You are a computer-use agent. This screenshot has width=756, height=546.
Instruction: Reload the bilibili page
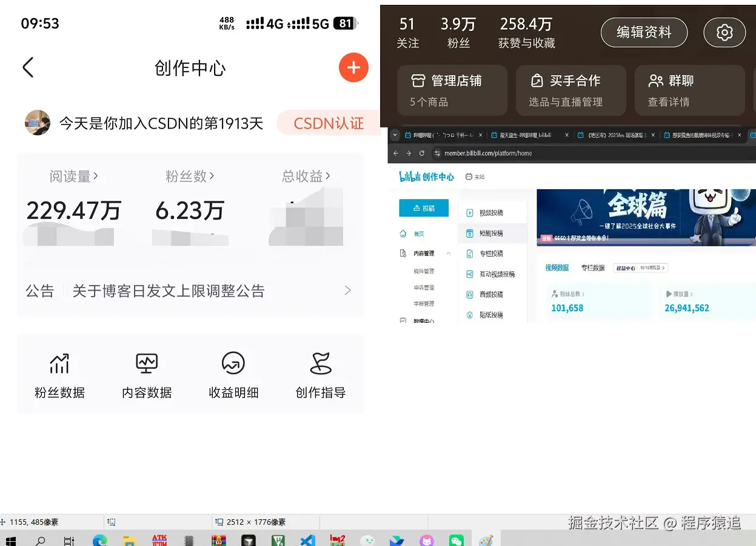(422, 153)
